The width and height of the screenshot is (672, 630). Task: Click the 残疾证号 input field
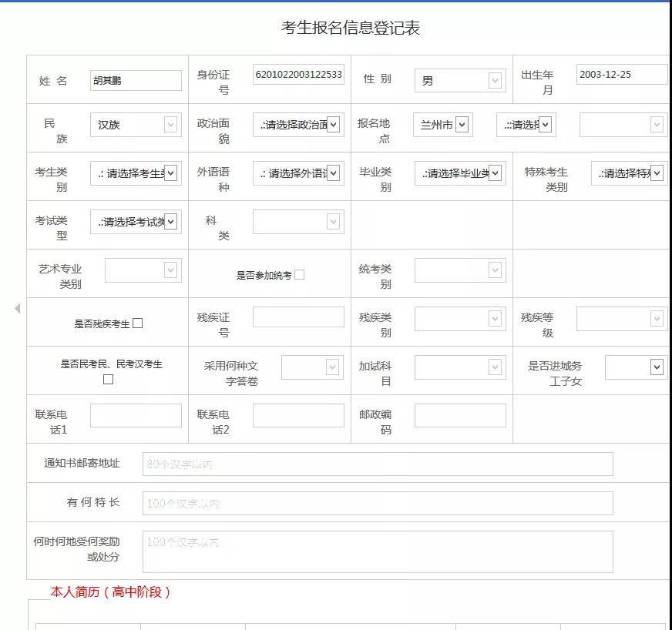298,317
